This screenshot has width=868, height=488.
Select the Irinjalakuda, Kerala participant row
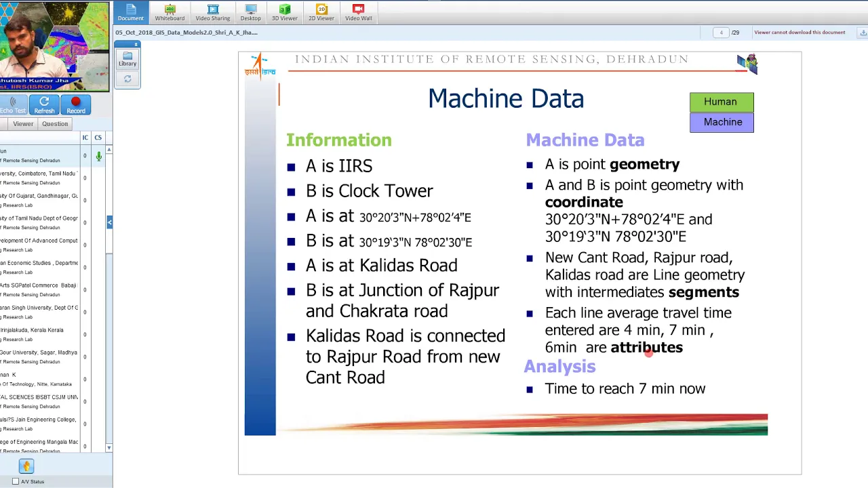(x=39, y=335)
